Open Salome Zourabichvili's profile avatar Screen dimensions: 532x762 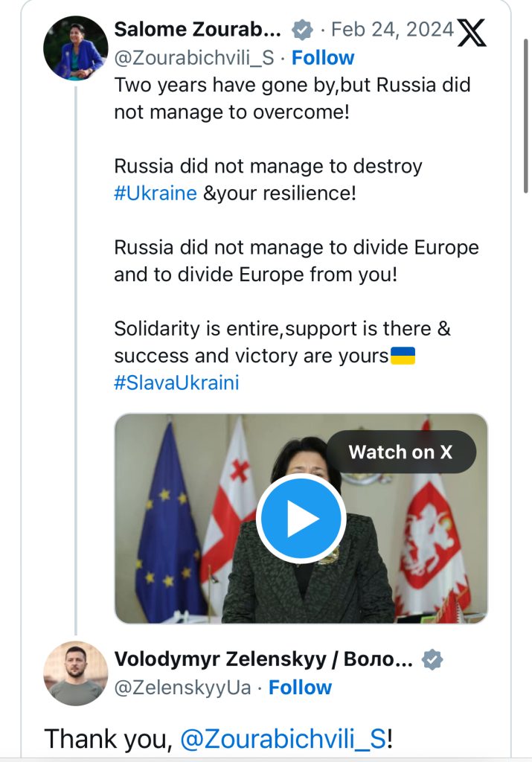coord(76,48)
